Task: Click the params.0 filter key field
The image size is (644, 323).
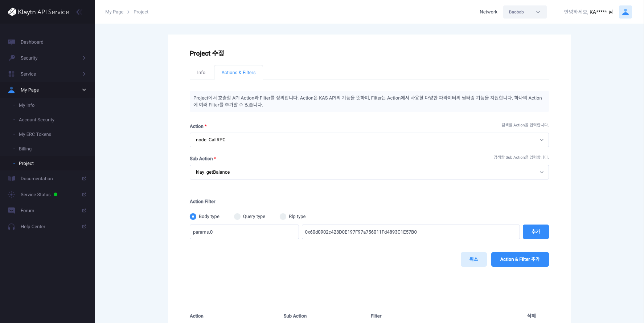Action: point(244,232)
